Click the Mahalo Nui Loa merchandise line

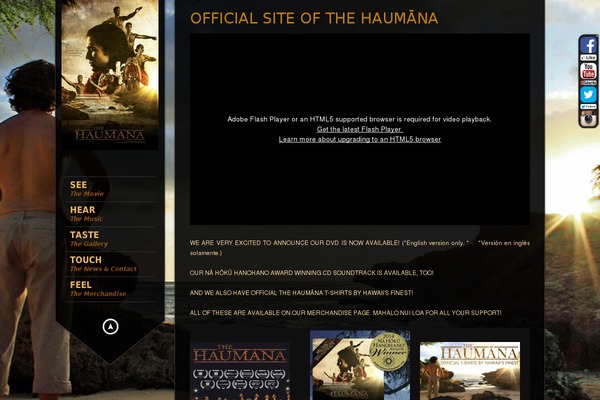[346, 313]
